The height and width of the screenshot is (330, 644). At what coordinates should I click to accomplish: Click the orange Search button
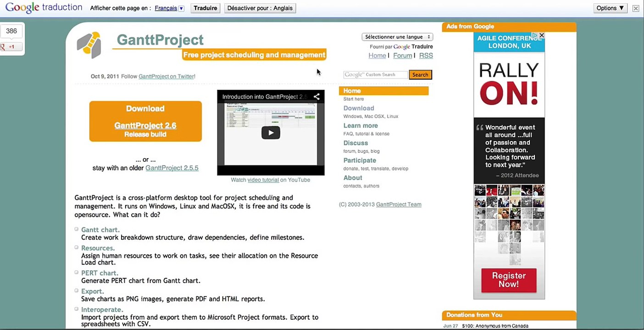(420, 75)
